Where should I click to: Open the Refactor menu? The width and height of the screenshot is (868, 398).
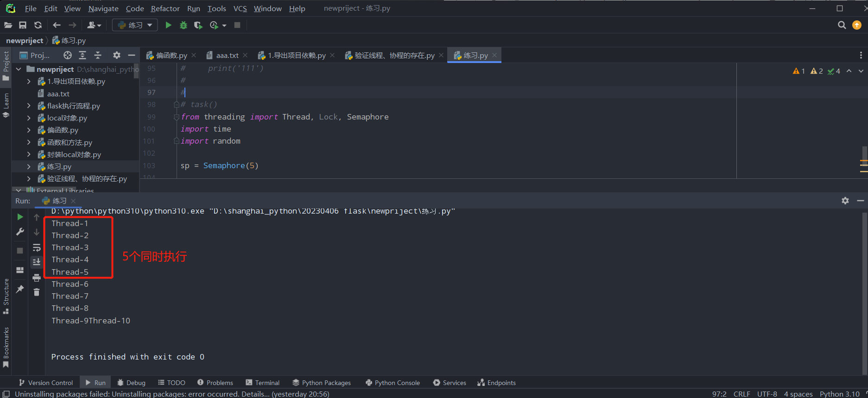coord(165,8)
